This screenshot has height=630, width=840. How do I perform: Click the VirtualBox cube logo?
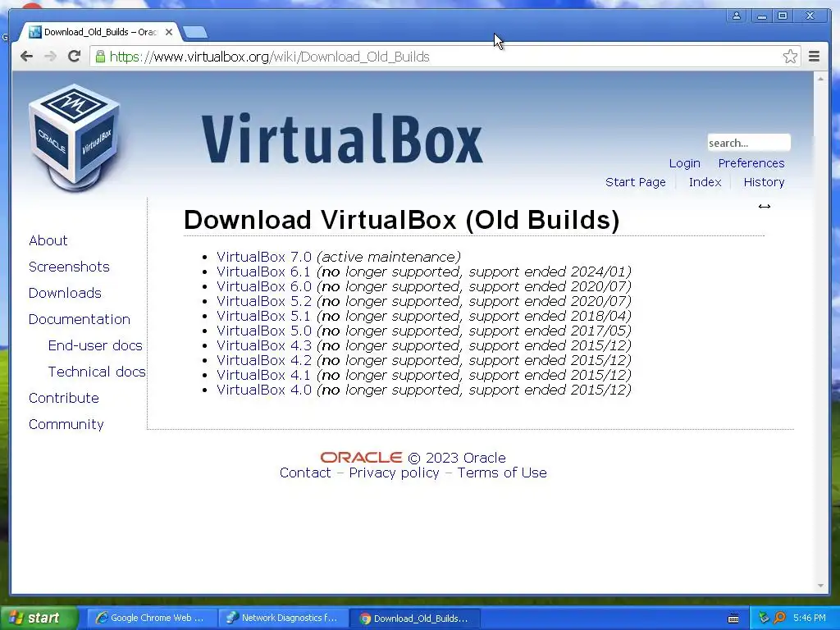(75, 137)
